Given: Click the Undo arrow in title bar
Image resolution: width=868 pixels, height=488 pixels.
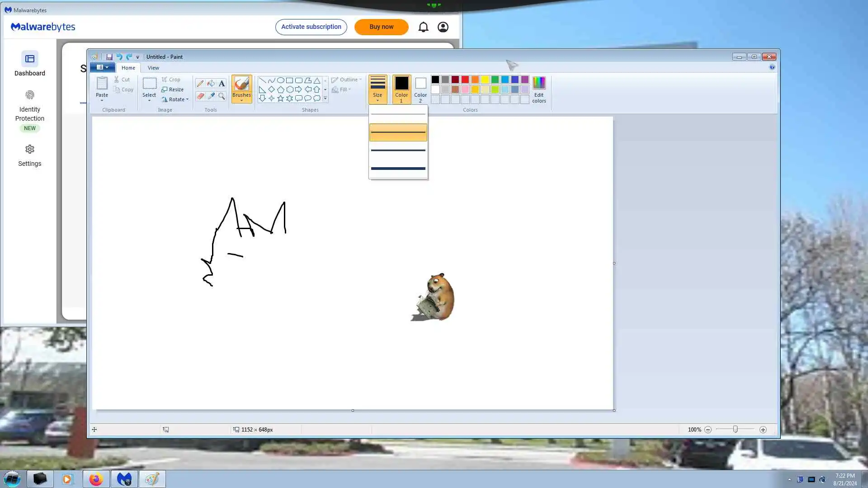Looking at the screenshot, I should (119, 57).
